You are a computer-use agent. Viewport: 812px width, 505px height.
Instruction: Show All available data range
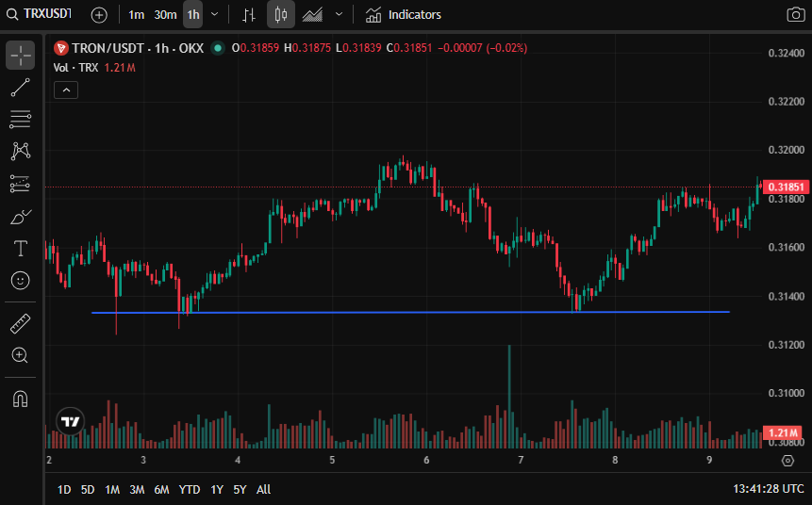coord(263,490)
